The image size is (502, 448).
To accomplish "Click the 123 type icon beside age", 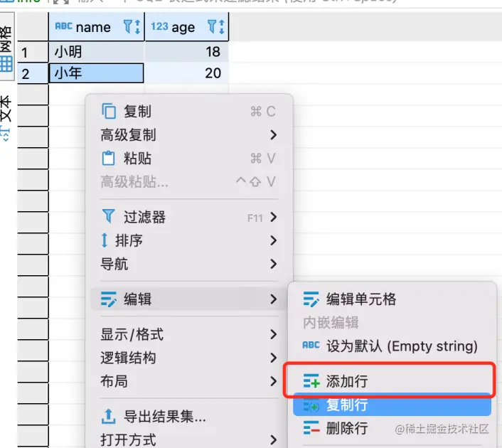I will tap(159, 26).
